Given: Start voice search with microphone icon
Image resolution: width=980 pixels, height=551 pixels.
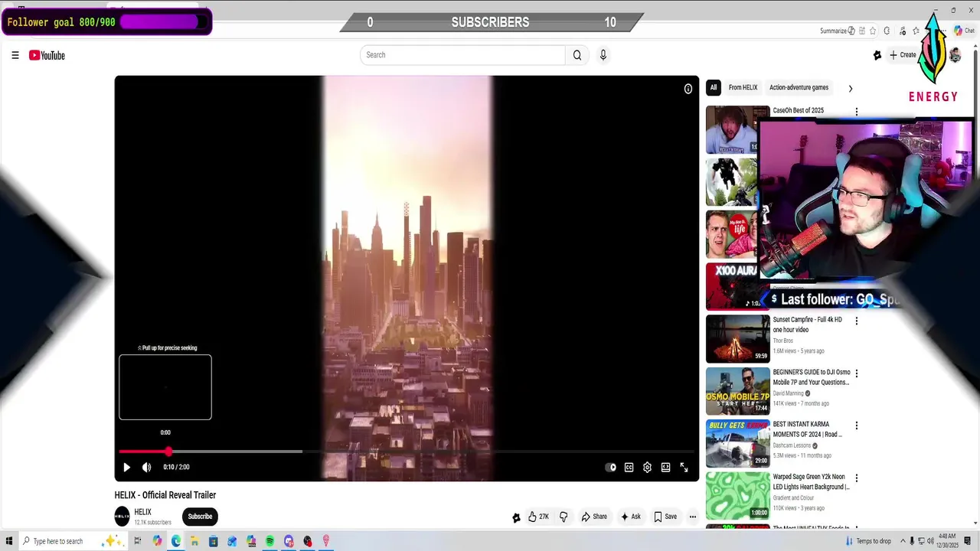Looking at the screenshot, I should pos(603,55).
